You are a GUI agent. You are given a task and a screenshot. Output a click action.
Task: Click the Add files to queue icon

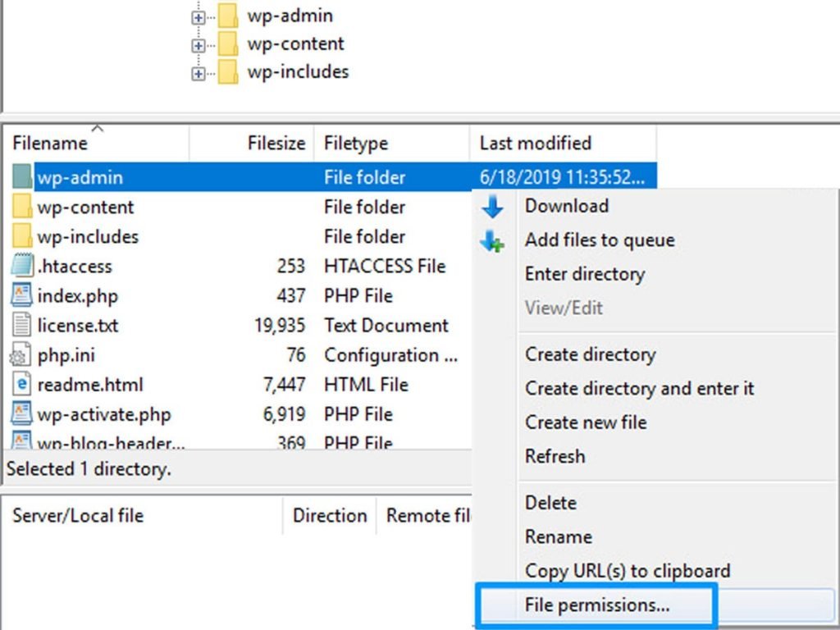click(x=493, y=240)
